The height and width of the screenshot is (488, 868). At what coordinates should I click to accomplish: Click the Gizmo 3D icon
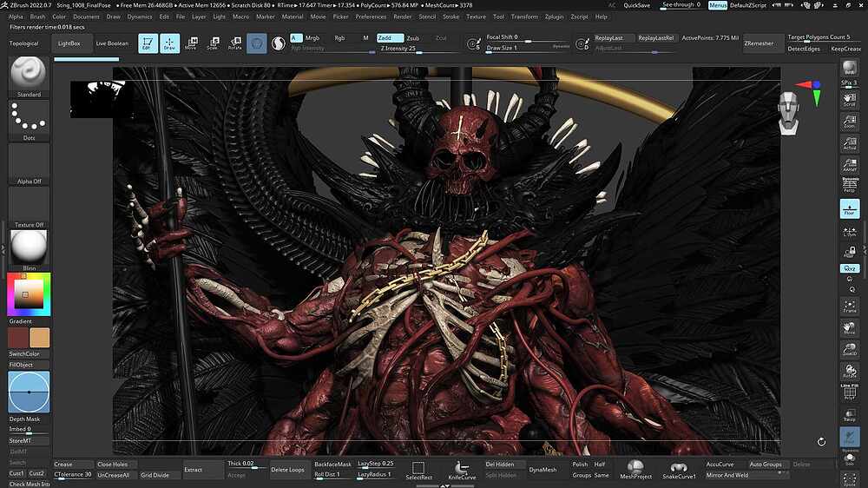[256, 43]
